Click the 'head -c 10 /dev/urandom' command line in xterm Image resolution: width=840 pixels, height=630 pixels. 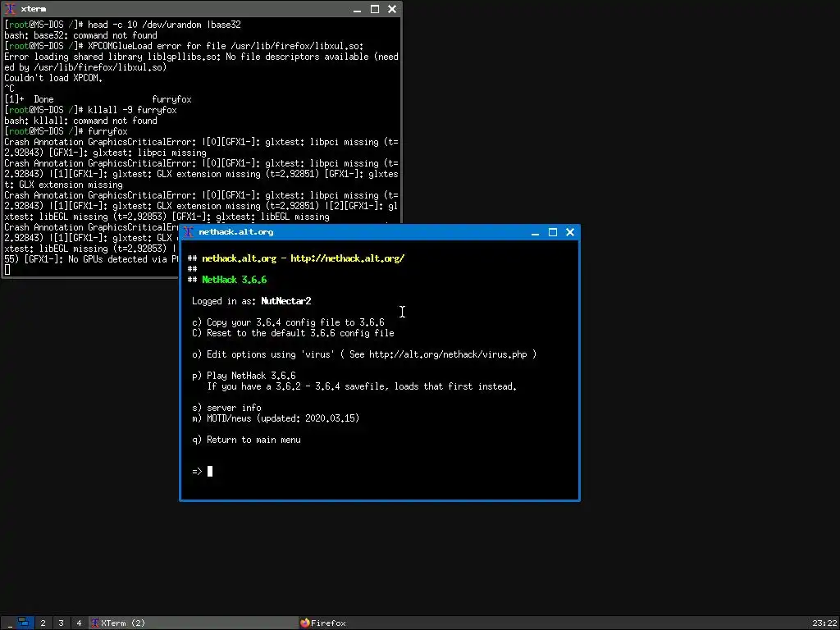(122, 25)
